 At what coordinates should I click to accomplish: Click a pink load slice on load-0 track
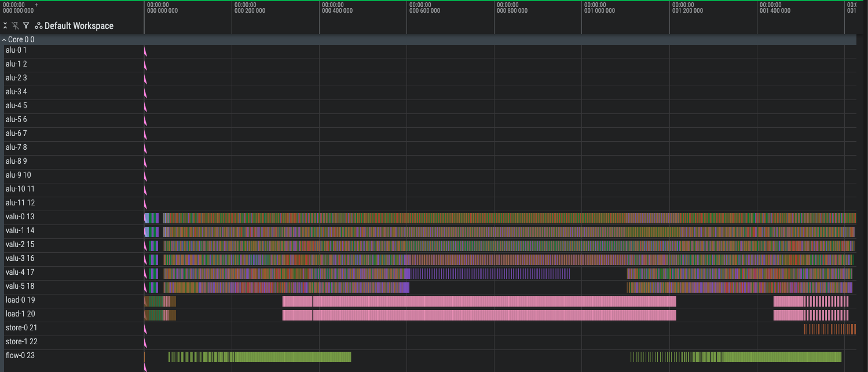pos(463,300)
